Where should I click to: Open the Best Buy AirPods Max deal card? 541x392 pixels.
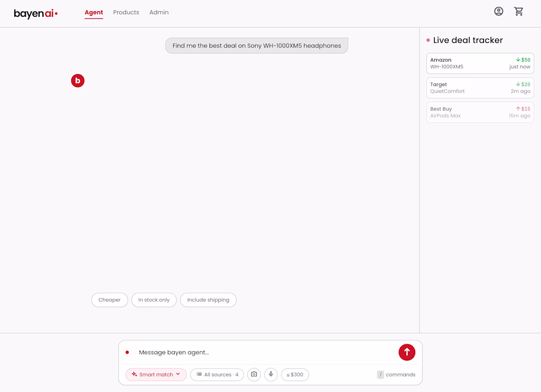(480, 112)
